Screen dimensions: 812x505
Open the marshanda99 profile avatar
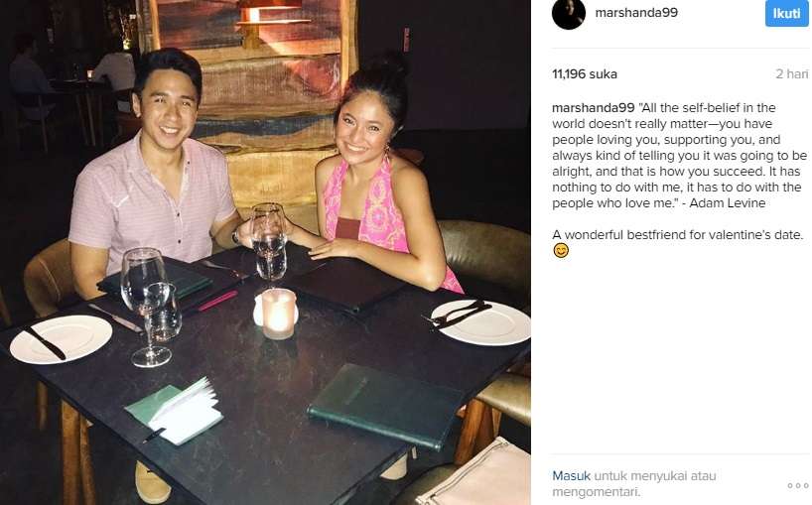pos(568,13)
